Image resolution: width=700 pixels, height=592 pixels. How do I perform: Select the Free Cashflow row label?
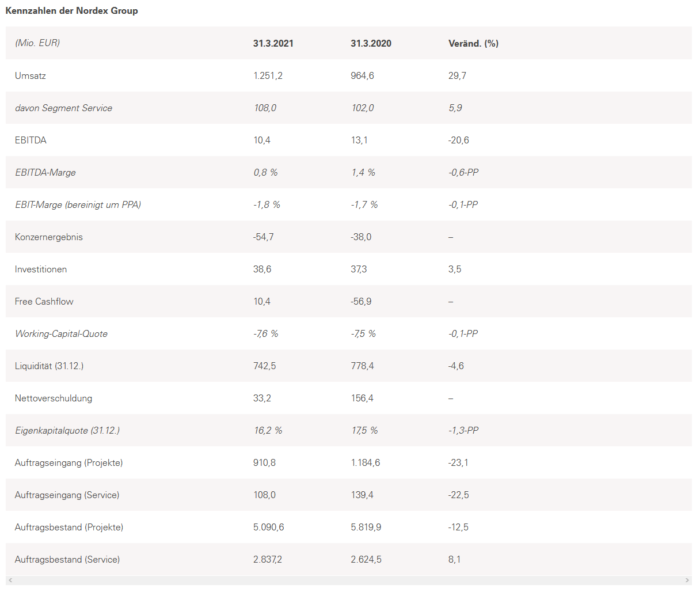pyautogui.click(x=44, y=301)
